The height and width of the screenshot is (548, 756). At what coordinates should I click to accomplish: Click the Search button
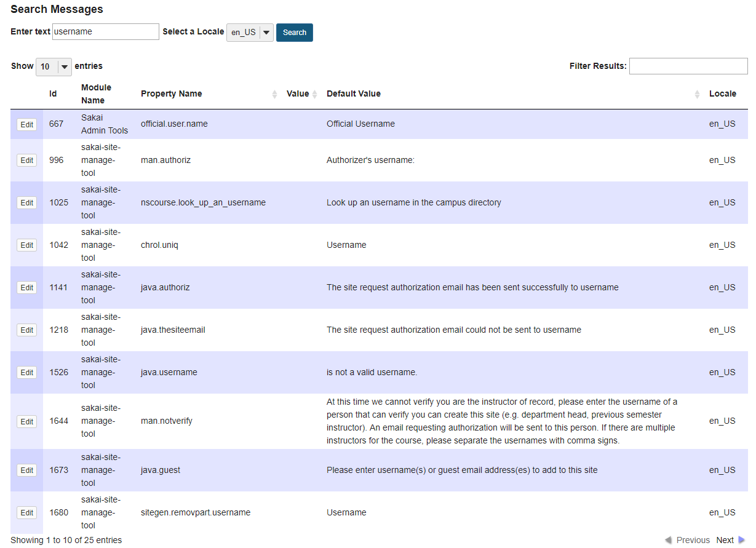click(x=294, y=33)
